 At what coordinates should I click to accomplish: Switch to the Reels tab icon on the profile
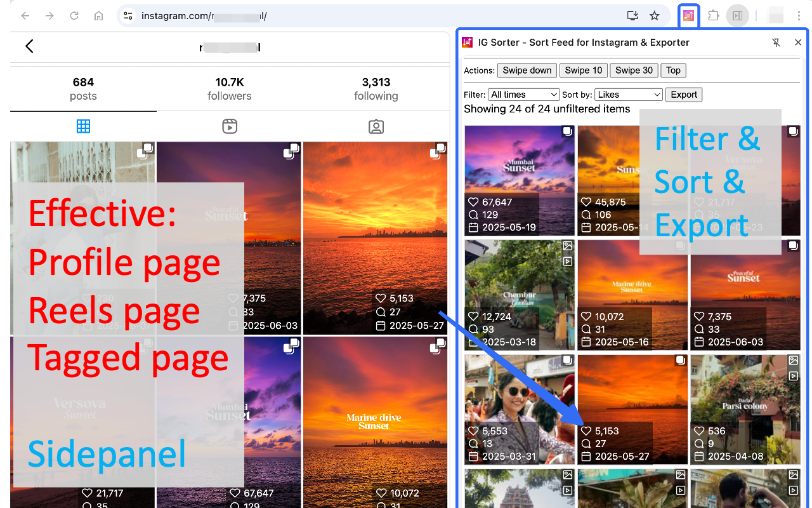[230, 126]
